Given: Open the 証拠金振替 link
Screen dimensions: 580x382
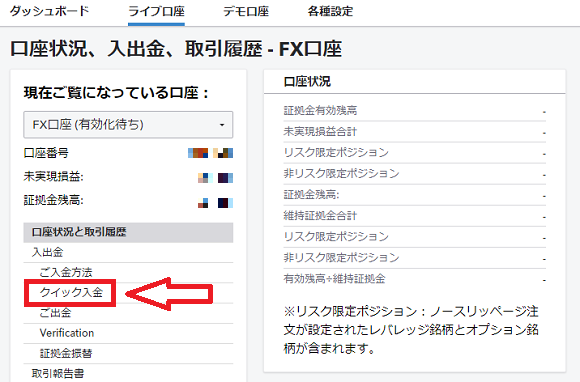Looking at the screenshot, I should (66, 353).
